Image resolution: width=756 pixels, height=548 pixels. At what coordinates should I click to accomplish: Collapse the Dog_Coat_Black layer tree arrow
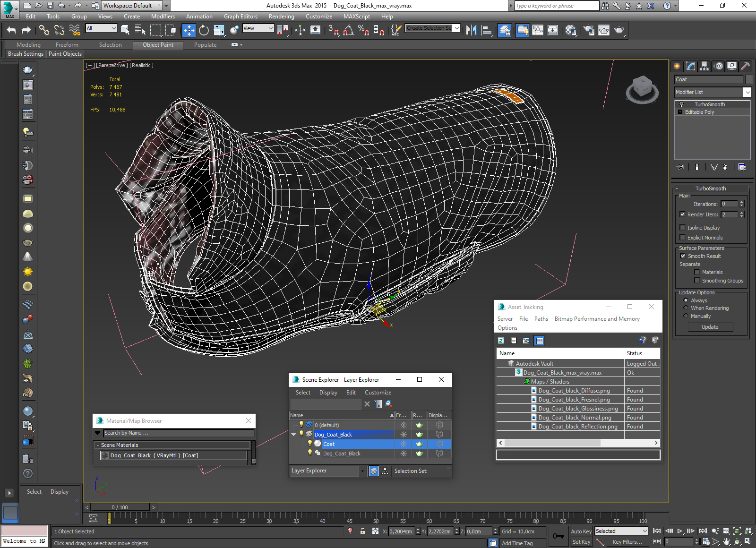(x=294, y=435)
